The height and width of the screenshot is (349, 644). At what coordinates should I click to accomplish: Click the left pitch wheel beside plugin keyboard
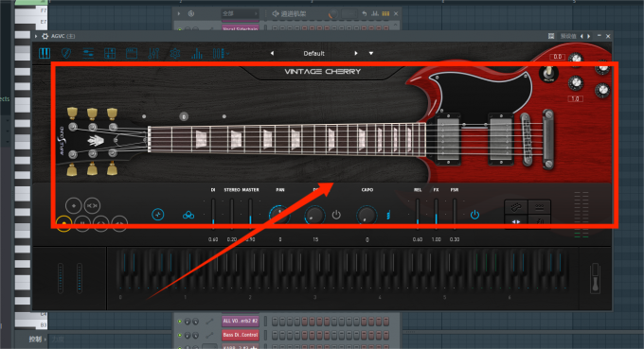pyautogui.click(x=61, y=278)
